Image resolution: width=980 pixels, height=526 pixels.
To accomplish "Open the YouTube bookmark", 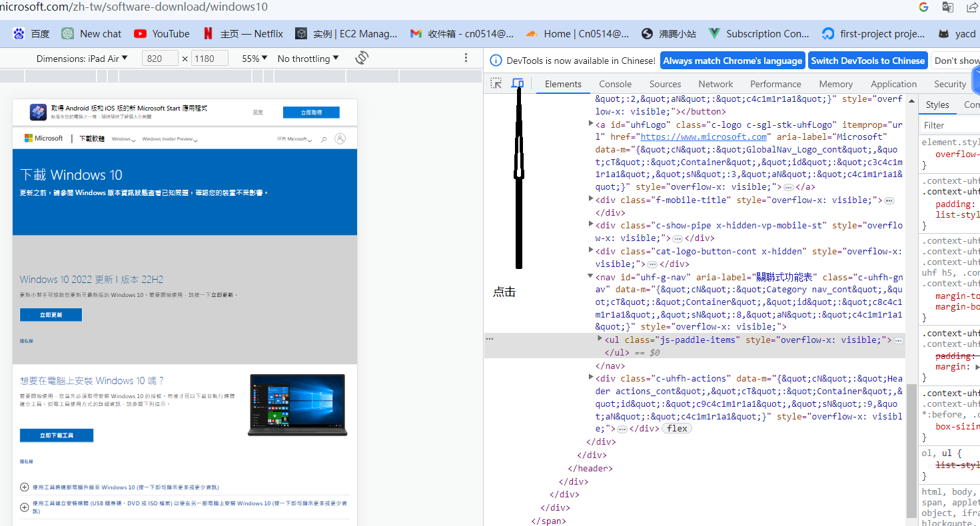I will [162, 33].
